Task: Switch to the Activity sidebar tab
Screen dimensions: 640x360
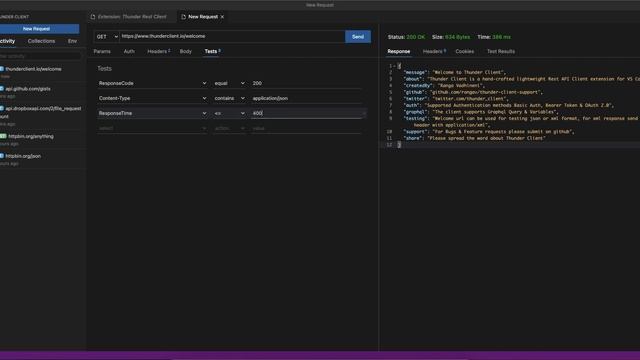Action: coord(7,41)
